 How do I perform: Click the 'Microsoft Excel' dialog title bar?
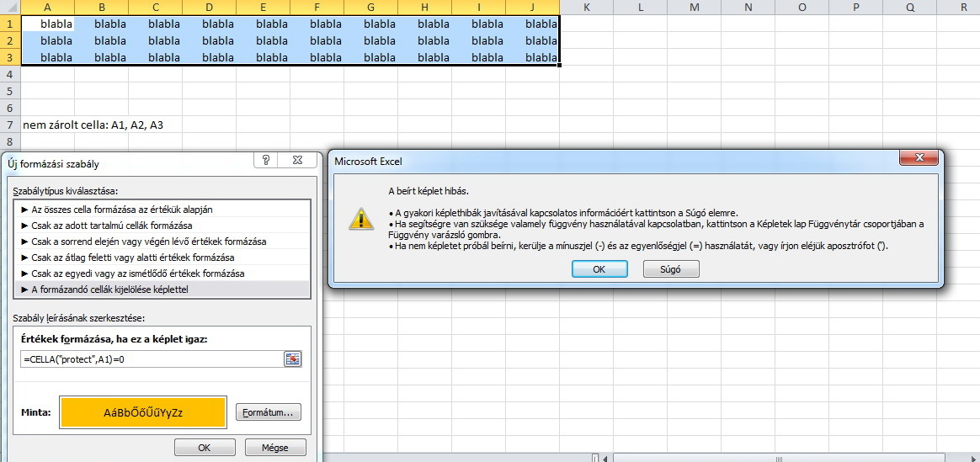tap(615, 161)
